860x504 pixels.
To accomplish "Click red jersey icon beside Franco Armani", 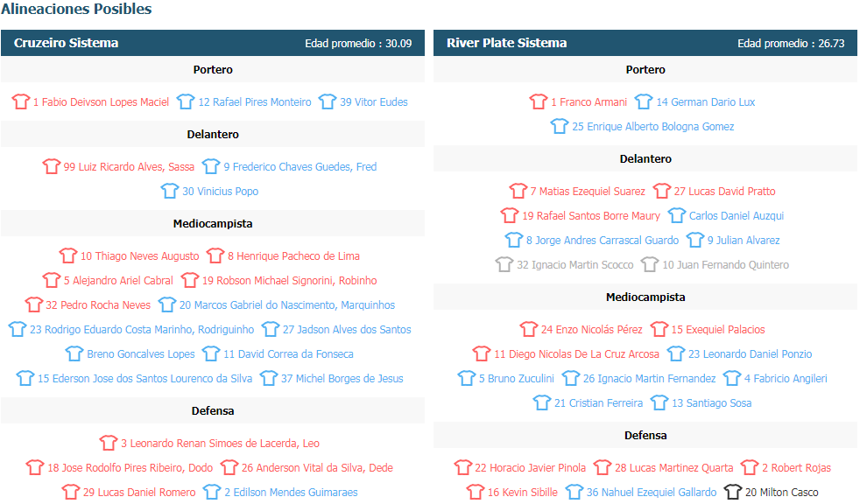I will click(539, 101).
